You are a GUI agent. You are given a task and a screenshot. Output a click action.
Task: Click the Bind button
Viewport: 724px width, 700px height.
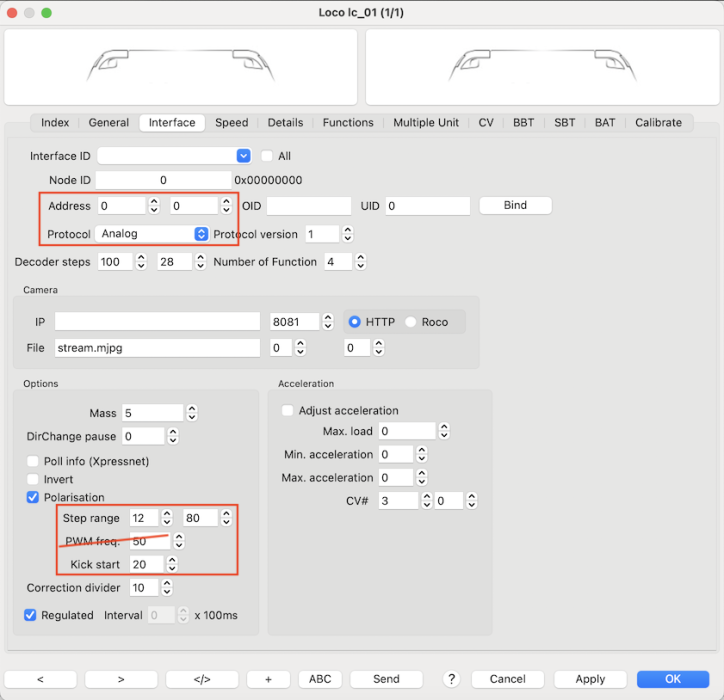pos(515,205)
